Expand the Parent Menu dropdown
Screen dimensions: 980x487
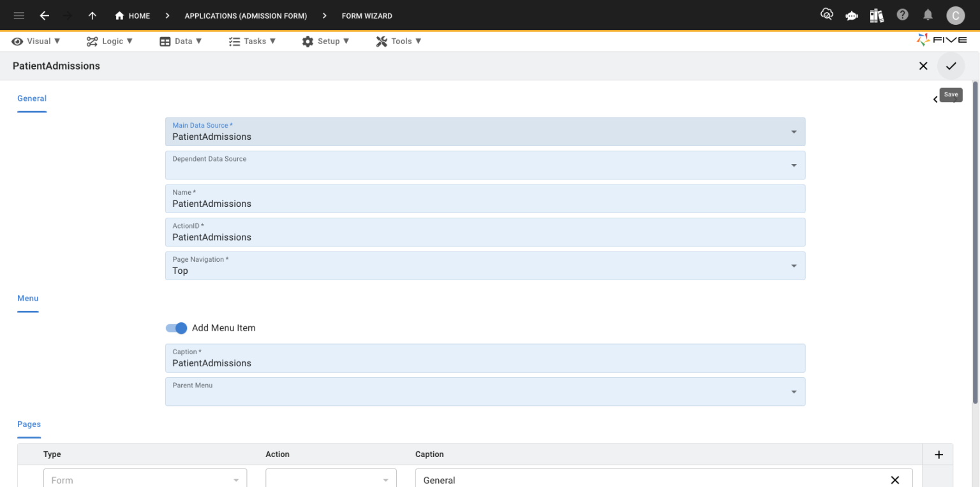click(x=794, y=392)
